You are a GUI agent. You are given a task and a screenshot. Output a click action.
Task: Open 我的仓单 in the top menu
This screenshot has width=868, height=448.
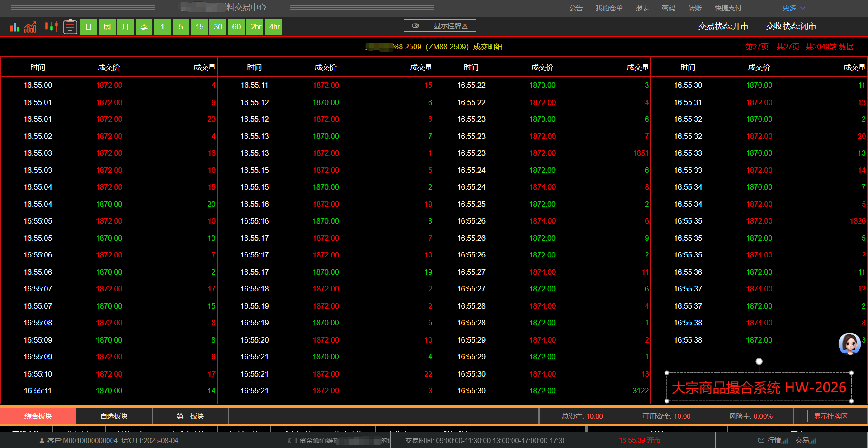click(609, 8)
